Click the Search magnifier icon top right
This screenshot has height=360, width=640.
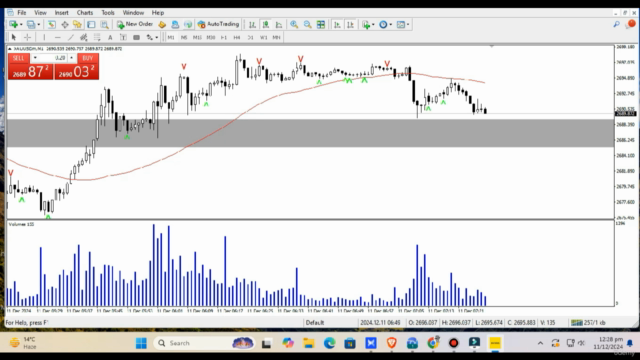click(616, 24)
